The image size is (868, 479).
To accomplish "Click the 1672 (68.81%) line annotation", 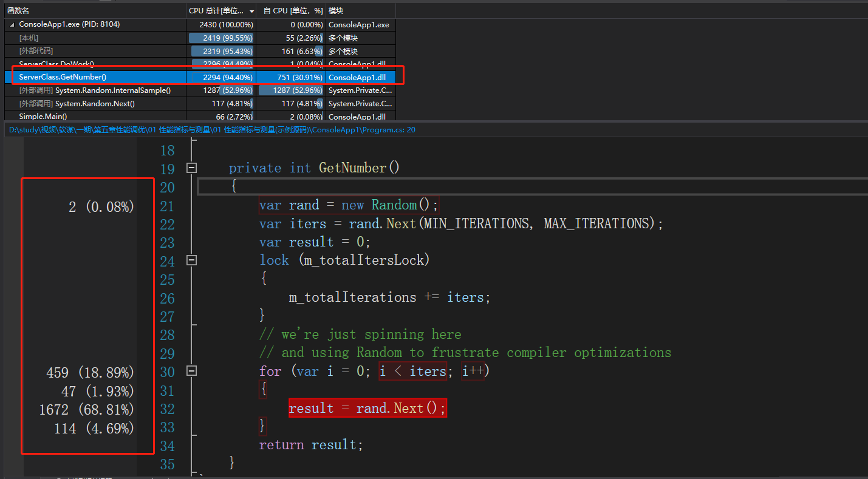I will point(86,410).
